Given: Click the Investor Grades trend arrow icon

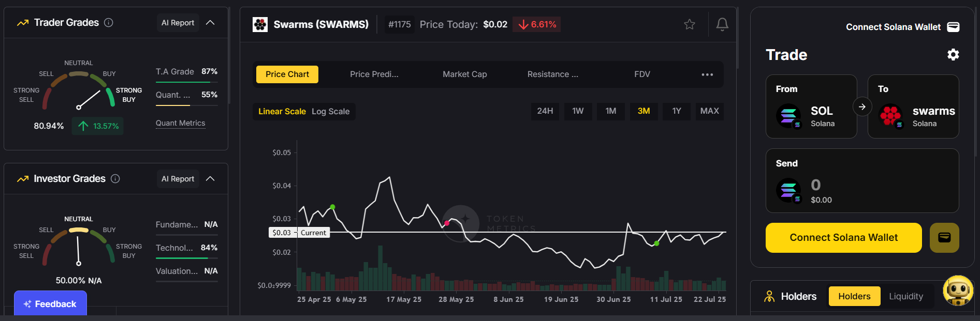Looking at the screenshot, I should (23, 179).
